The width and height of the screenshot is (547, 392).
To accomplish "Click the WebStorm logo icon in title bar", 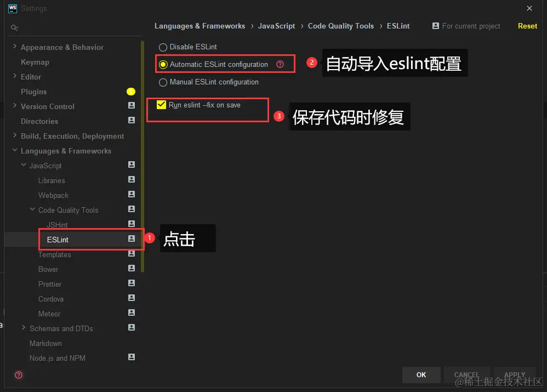I will tap(13, 8).
